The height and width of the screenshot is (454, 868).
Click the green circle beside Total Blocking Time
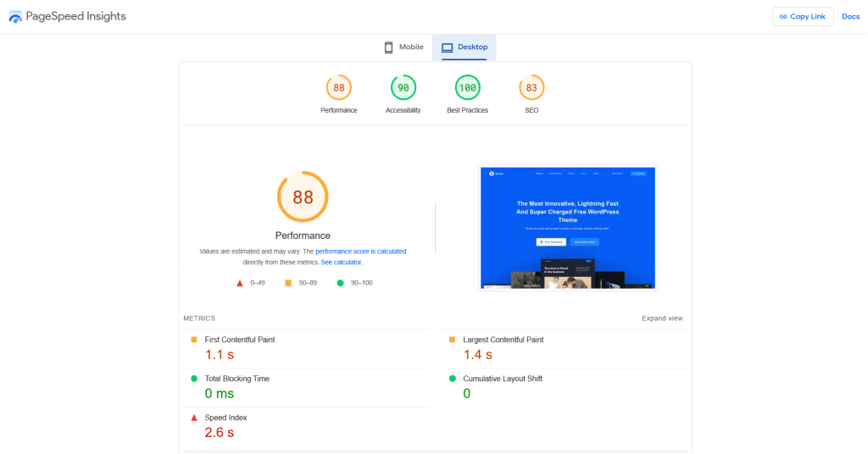coord(194,379)
